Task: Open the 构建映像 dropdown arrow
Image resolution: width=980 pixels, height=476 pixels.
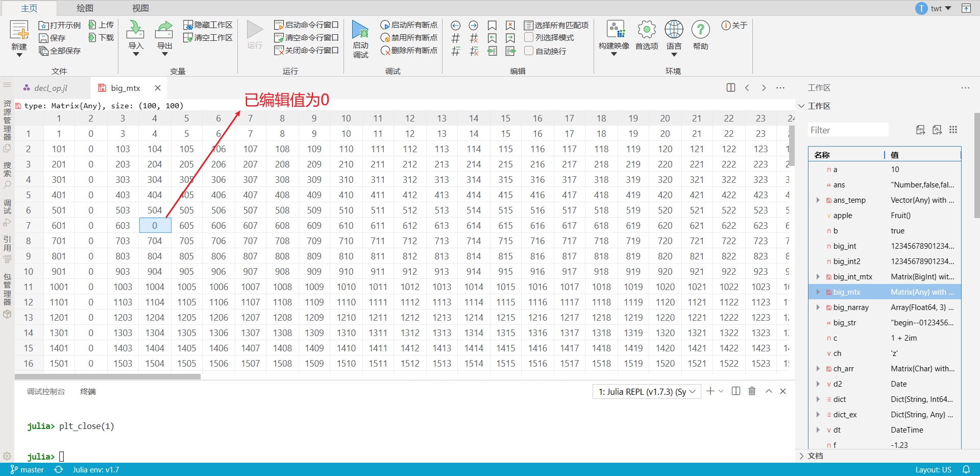Action: [614, 54]
